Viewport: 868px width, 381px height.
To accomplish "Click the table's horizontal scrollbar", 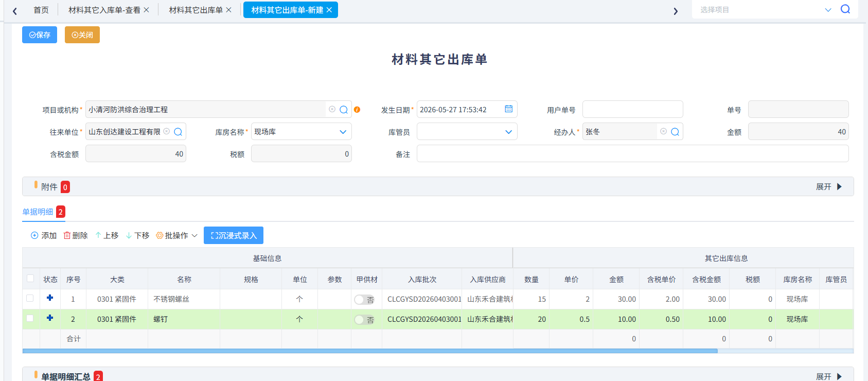I will point(370,351).
